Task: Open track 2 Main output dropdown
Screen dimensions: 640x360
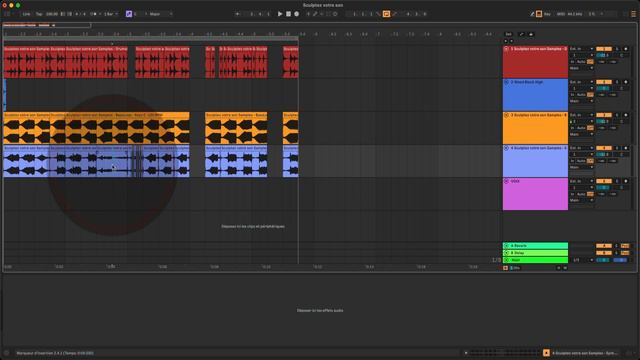Action: [x=582, y=101]
